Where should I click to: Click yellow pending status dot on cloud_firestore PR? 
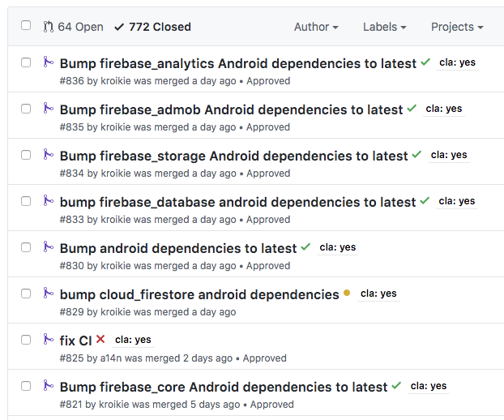coord(347,293)
